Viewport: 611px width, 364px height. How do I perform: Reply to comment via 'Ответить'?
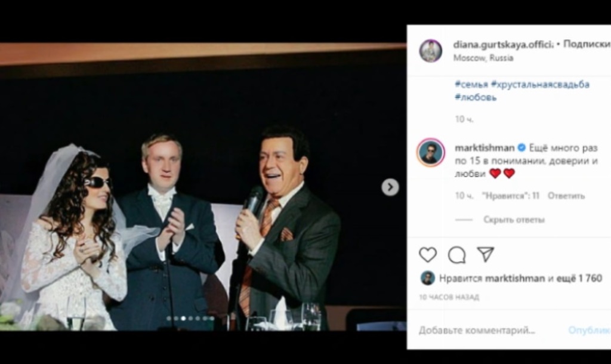click(x=566, y=196)
